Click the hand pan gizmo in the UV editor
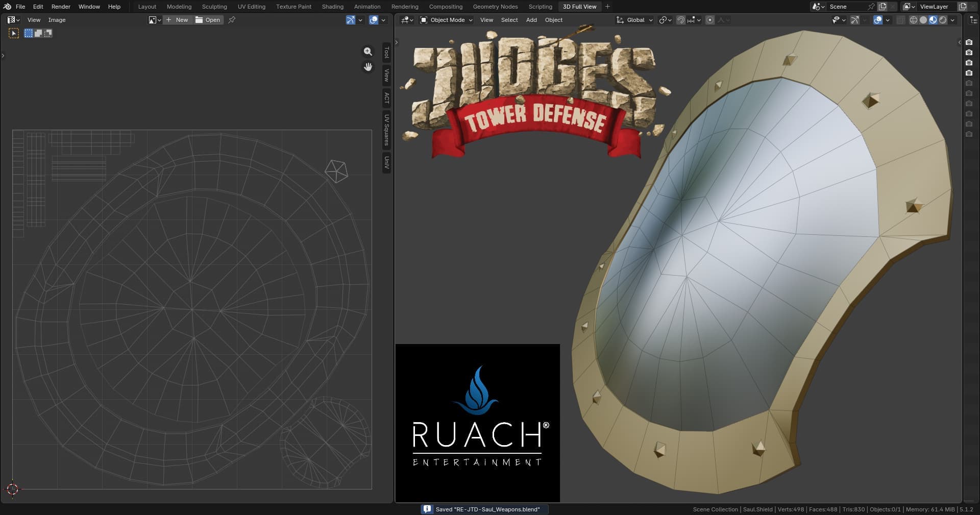980x515 pixels. (368, 67)
